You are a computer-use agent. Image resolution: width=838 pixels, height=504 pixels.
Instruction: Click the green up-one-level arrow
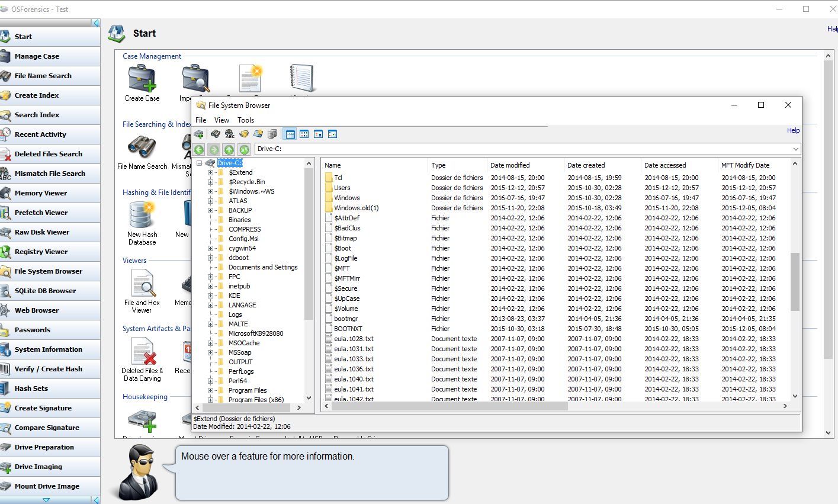point(229,150)
